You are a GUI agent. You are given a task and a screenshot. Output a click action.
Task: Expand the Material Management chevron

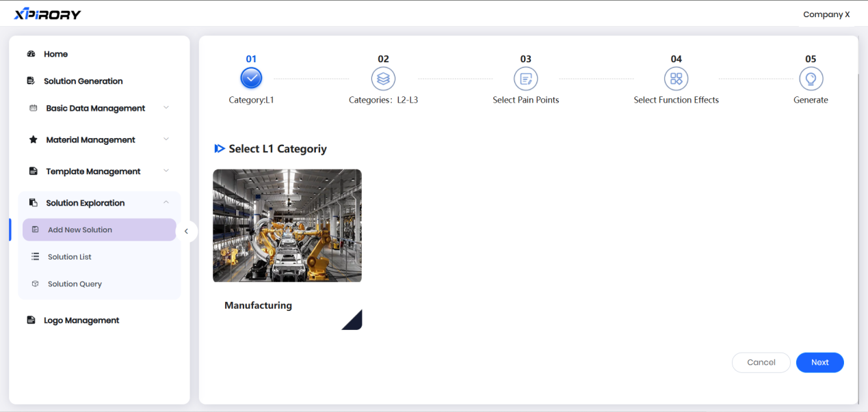pos(166,139)
